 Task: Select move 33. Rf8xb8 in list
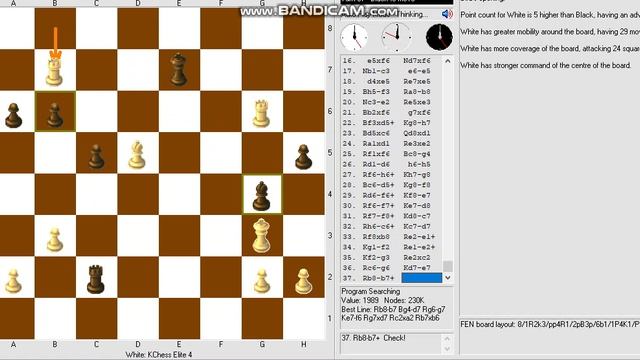pos(376,237)
